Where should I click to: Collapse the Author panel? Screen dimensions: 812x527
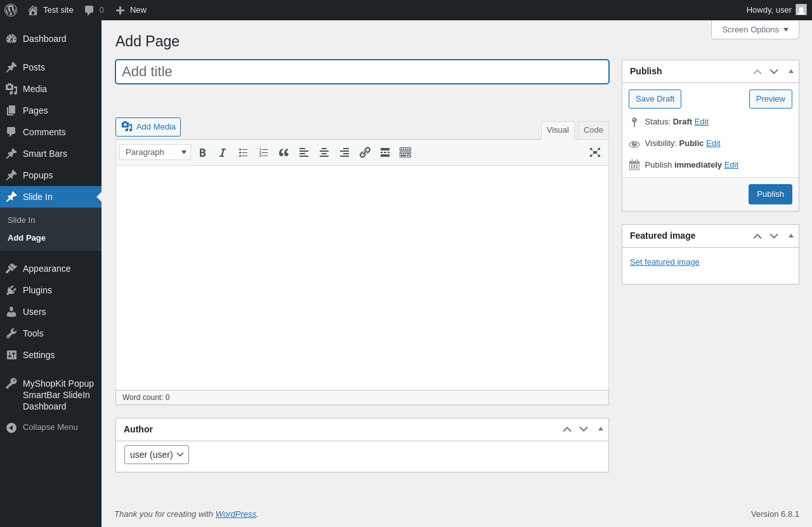(601, 430)
